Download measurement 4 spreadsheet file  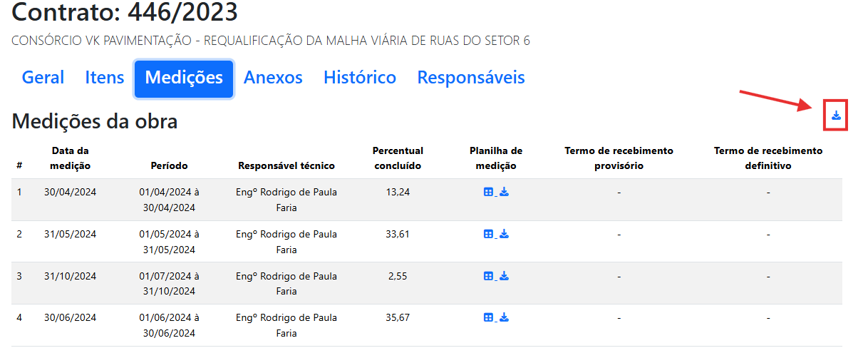(x=504, y=317)
